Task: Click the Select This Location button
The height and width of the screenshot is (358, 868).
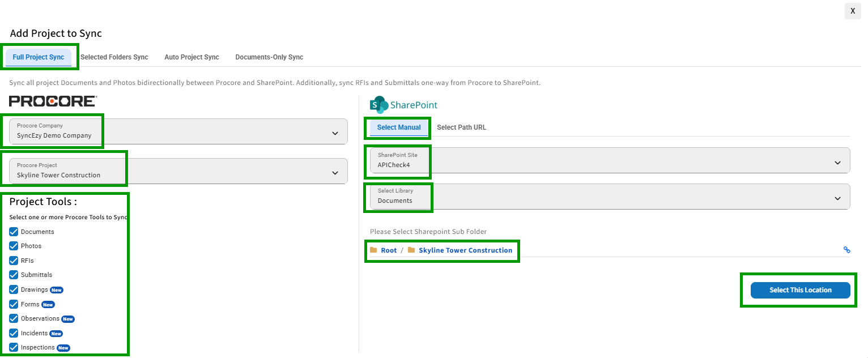Action: (x=801, y=290)
